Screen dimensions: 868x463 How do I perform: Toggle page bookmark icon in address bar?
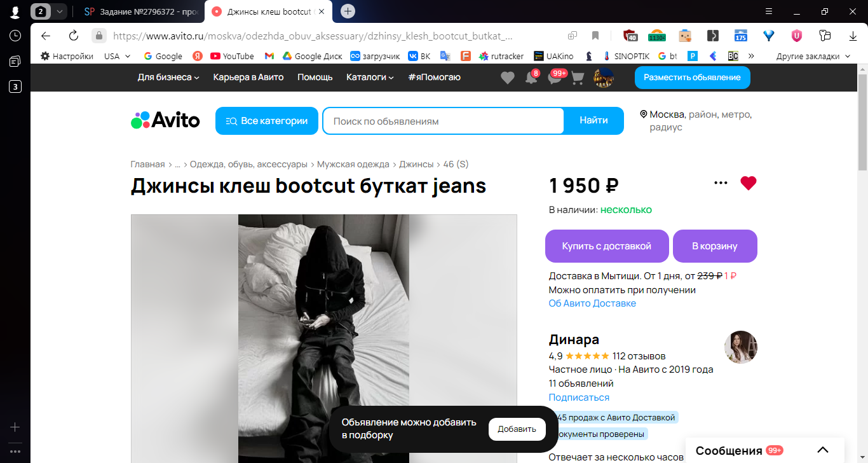click(595, 36)
